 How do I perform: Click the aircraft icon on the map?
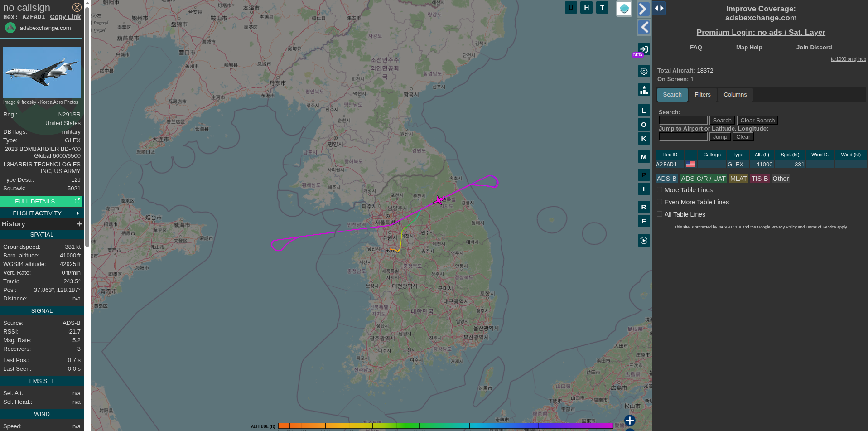click(439, 200)
